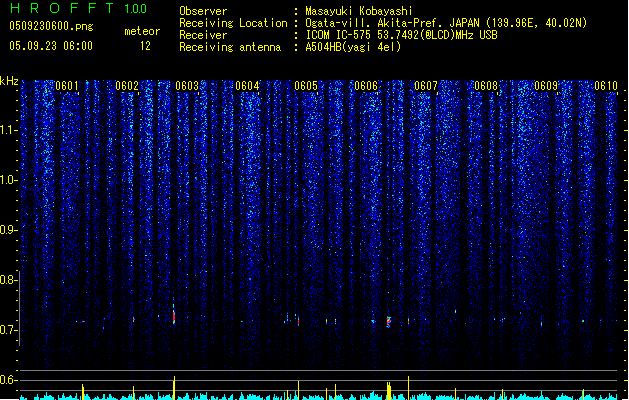Click the 'meteor' count label
Viewport: 629px width, 400px height.
(142, 31)
